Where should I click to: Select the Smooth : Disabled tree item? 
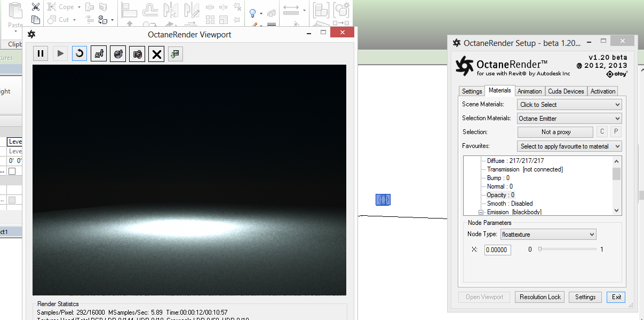tap(510, 204)
